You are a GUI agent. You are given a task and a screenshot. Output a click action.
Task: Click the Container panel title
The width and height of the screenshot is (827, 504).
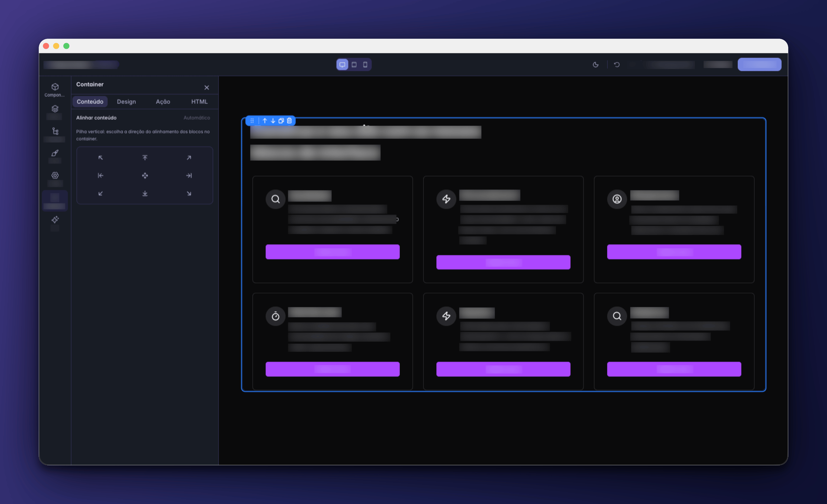pyautogui.click(x=90, y=85)
